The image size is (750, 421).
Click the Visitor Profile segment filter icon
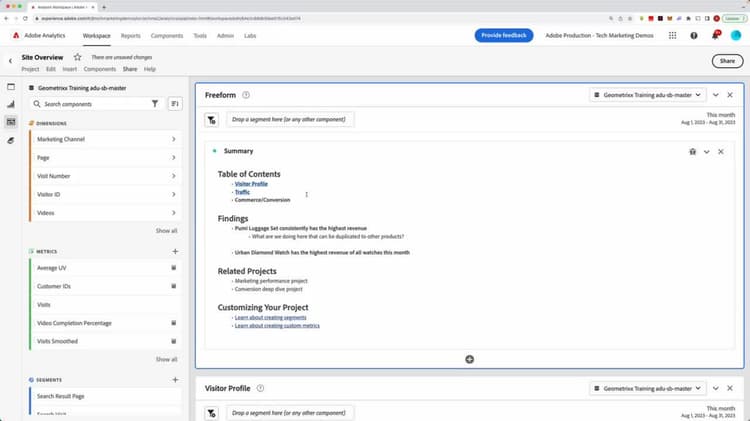211,413
